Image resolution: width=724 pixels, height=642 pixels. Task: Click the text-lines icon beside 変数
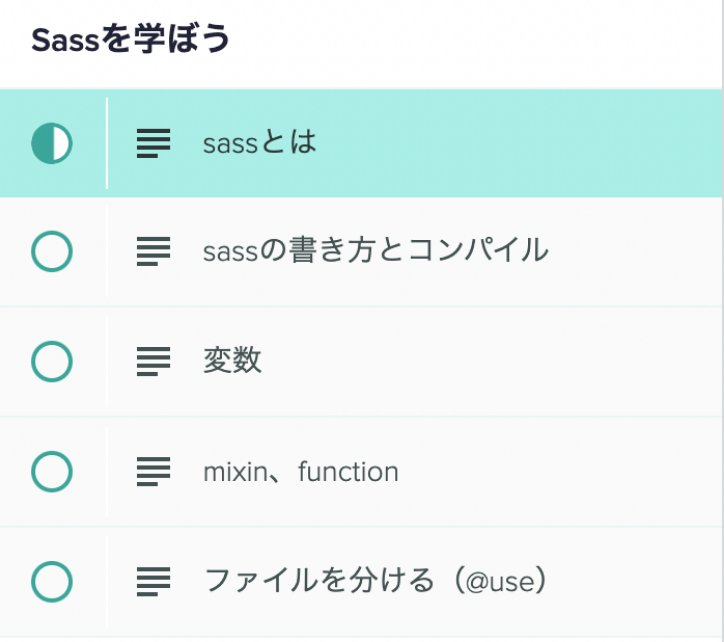[153, 361]
